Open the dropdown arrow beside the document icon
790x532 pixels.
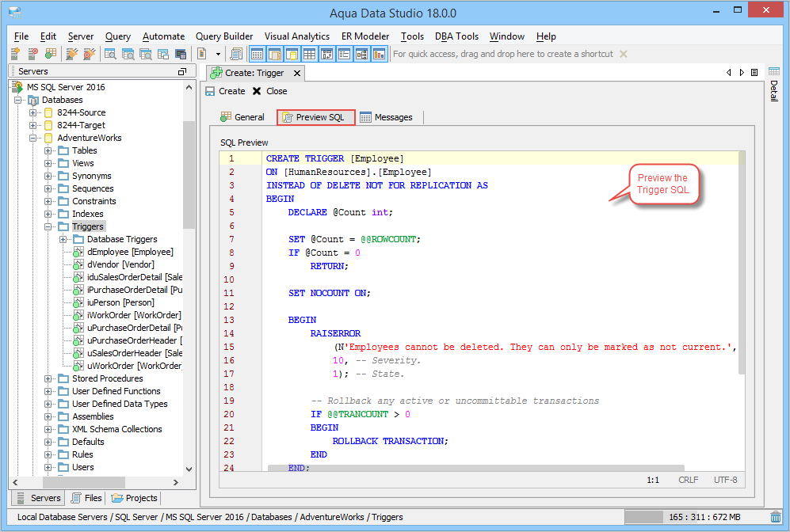click(217, 54)
